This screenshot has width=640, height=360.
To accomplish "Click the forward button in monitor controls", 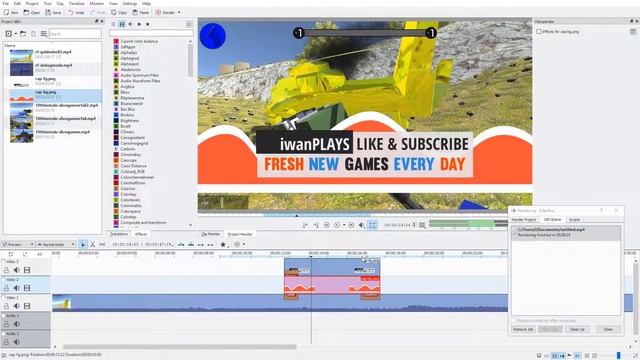I will [x=351, y=225].
